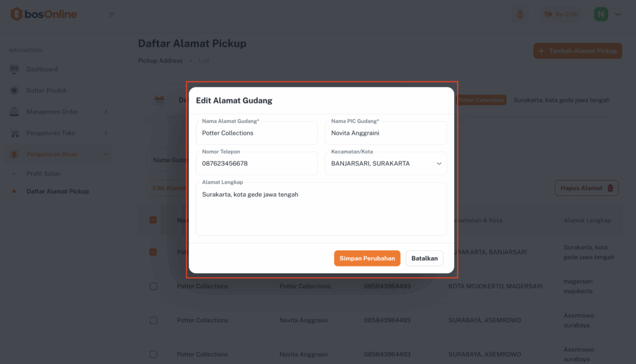Uncheck the first checked address row
This screenshot has height=364, width=636.
click(153, 252)
